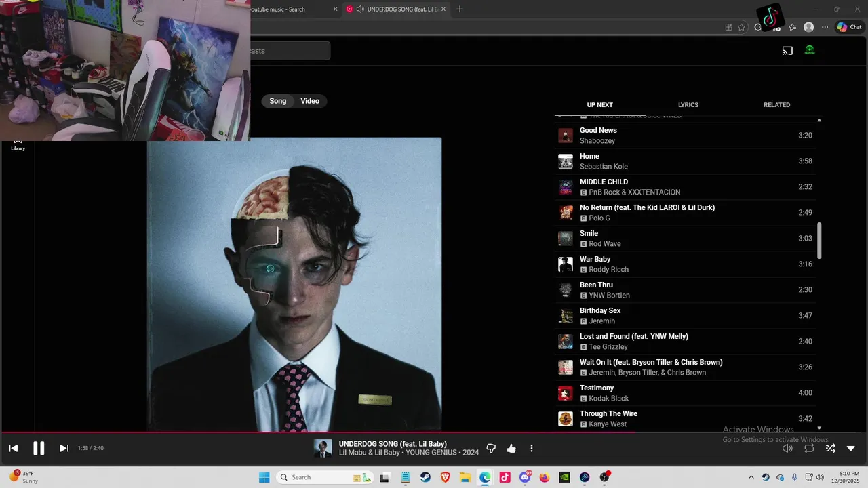Toggle repeat mode in the player bar
This screenshot has height=488, width=868.
809,448
